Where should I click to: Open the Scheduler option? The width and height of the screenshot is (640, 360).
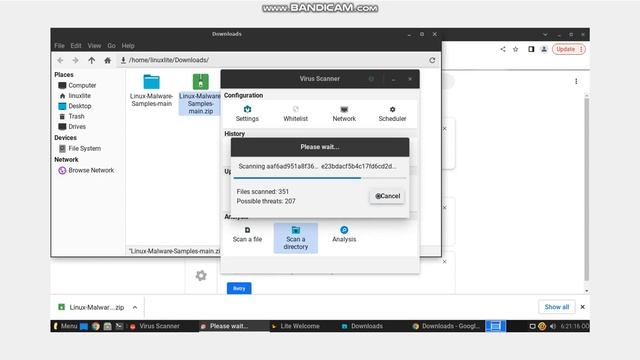tap(392, 113)
